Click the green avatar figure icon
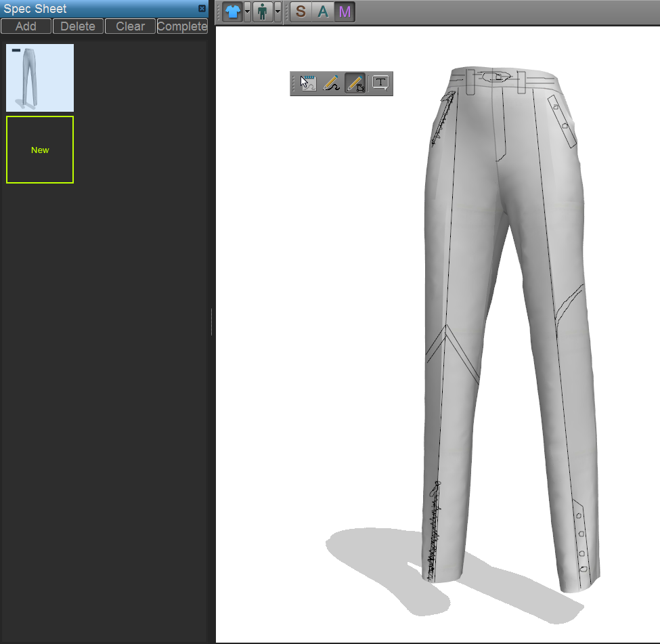 (262, 12)
